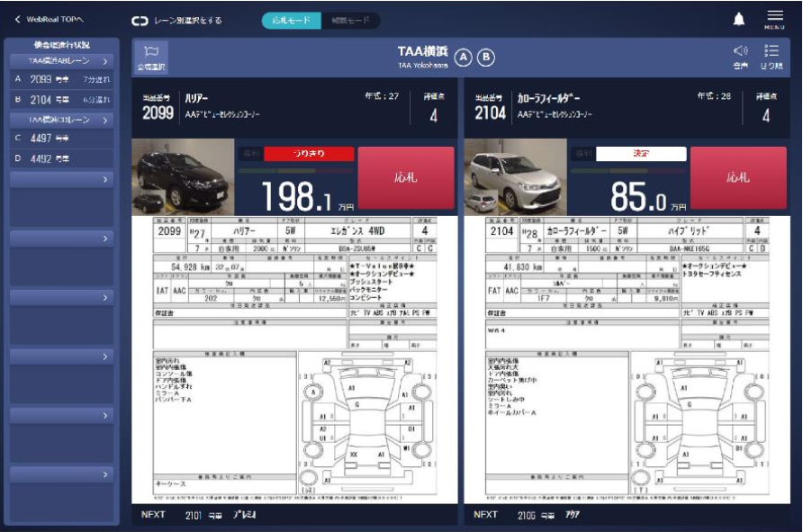803x532 pixels.
Task: Click the lane selection link icon
Action: point(140,20)
